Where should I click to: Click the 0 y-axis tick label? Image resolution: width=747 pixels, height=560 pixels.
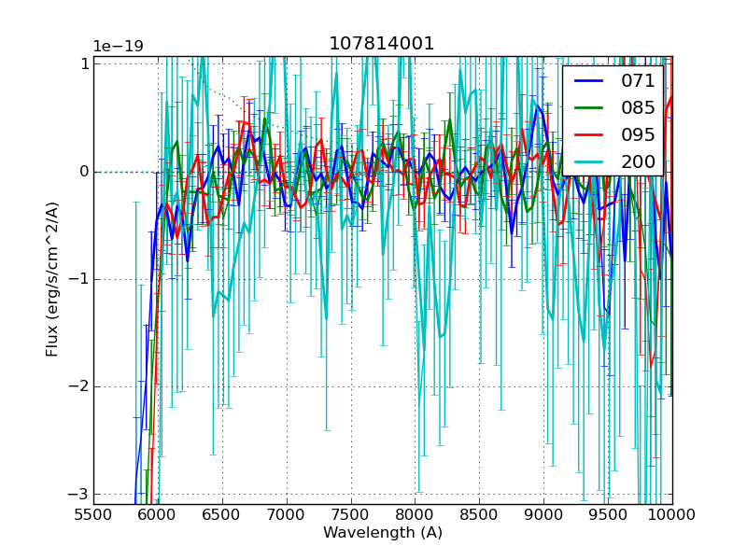83,172
